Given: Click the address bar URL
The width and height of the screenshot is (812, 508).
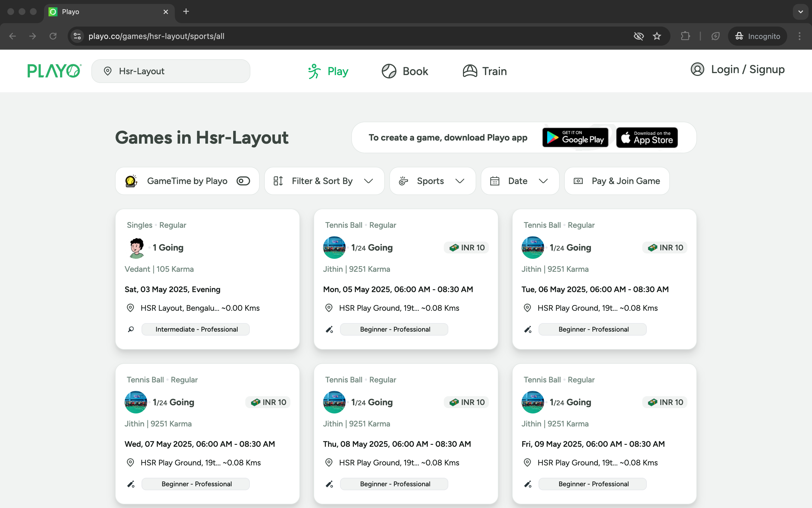Looking at the screenshot, I should 156,36.
